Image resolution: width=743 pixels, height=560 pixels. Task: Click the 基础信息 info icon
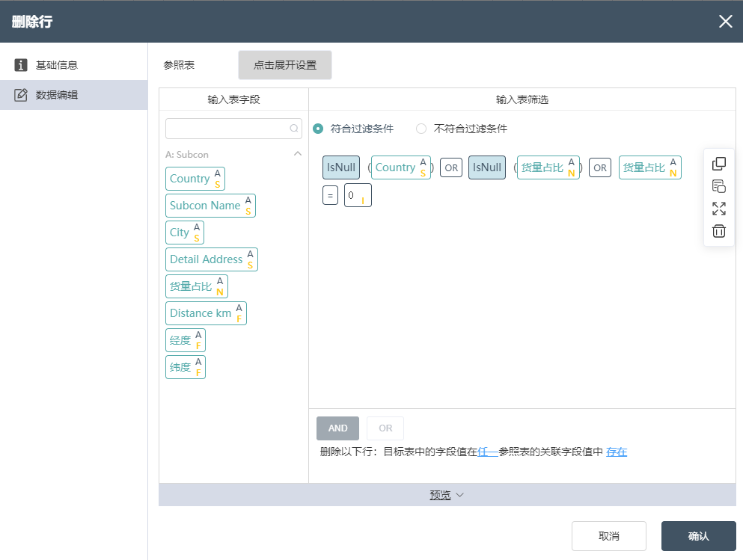(20, 65)
